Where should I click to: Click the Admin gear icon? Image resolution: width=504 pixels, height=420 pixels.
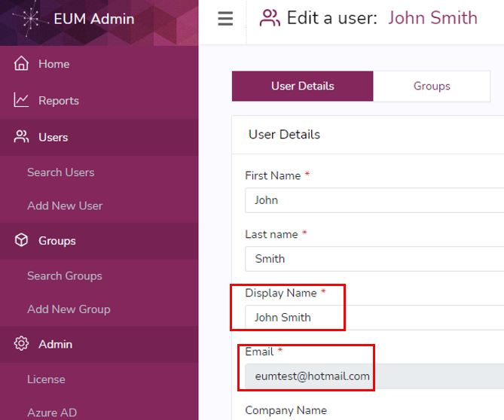pyautogui.click(x=21, y=343)
